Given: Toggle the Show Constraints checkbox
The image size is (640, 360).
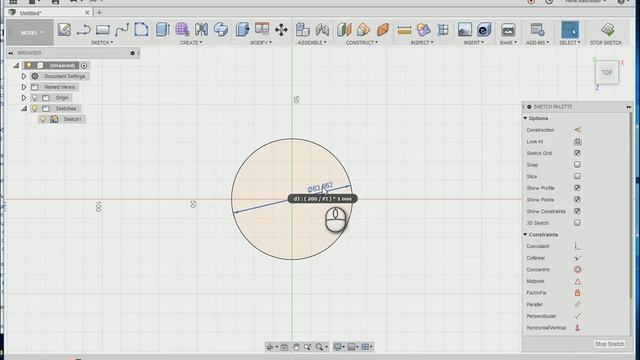Looking at the screenshot, I should click(577, 211).
